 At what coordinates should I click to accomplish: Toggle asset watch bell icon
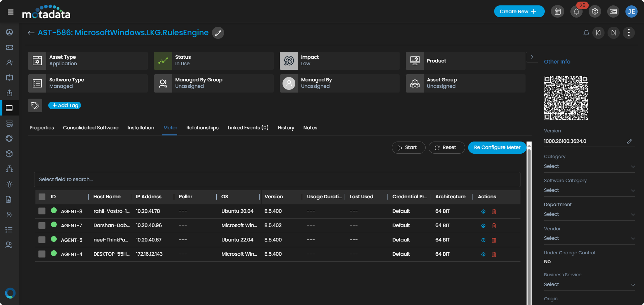tap(586, 33)
